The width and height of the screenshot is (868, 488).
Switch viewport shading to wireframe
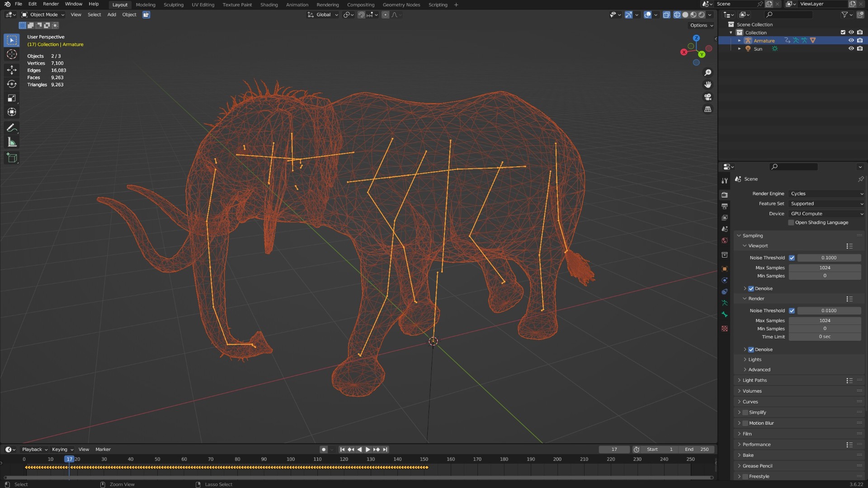click(677, 15)
